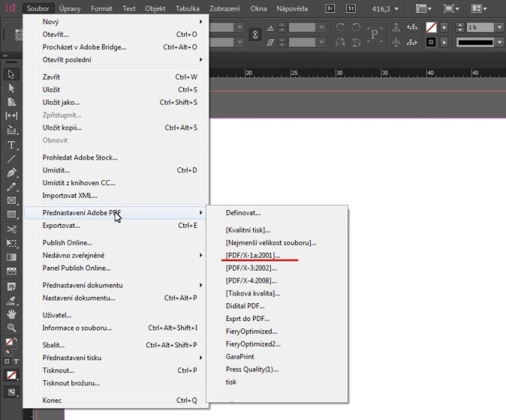Click the select next object icon

[412, 42]
